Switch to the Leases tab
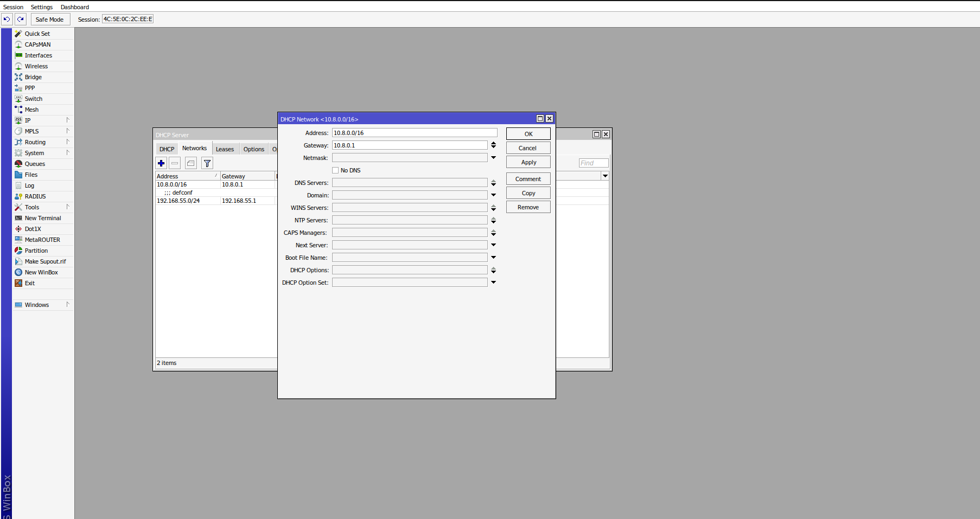This screenshot has height=519, width=980. pyautogui.click(x=225, y=149)
